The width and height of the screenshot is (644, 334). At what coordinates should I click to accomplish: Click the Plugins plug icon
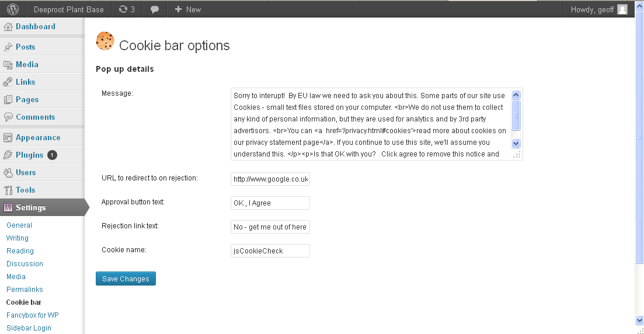pyautogui.click(x=8, y=155)
